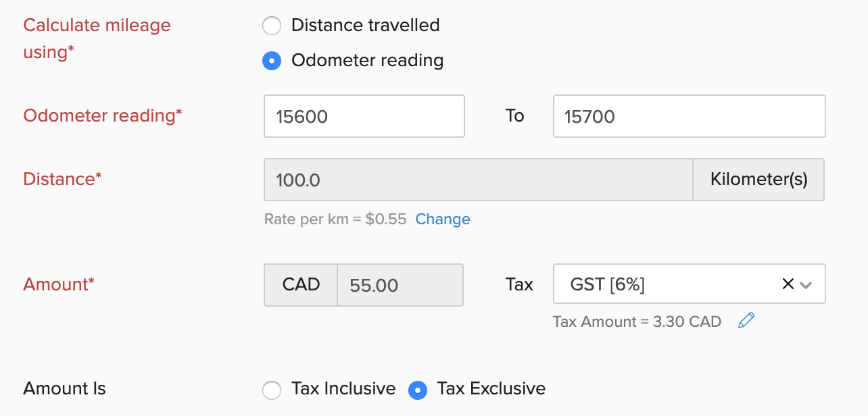The height and width of the screenshot is (416, 868).
Task: Click the Amount Is label
Action: click(x=64, y=389)
